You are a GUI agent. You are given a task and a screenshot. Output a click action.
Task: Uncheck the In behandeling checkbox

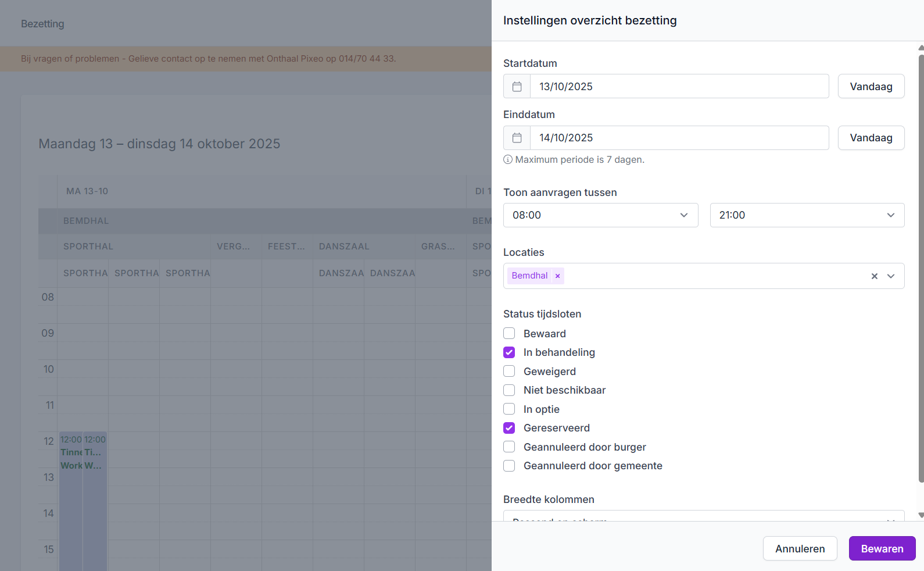point(509,352)
